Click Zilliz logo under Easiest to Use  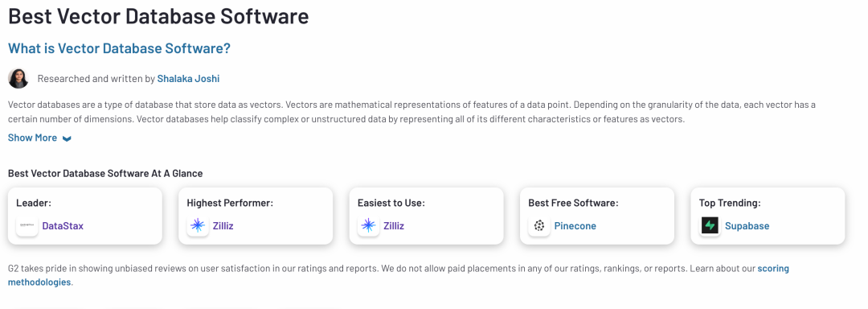click(x=368, y=226)
